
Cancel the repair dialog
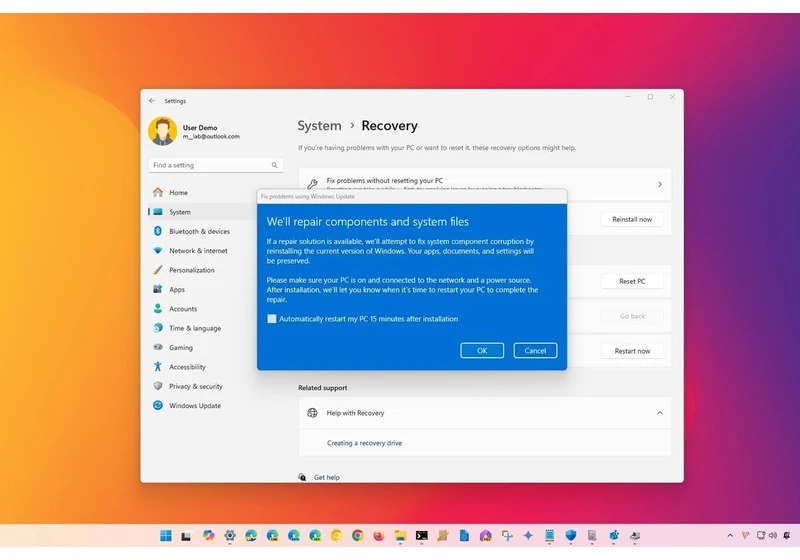coord(535,350)
